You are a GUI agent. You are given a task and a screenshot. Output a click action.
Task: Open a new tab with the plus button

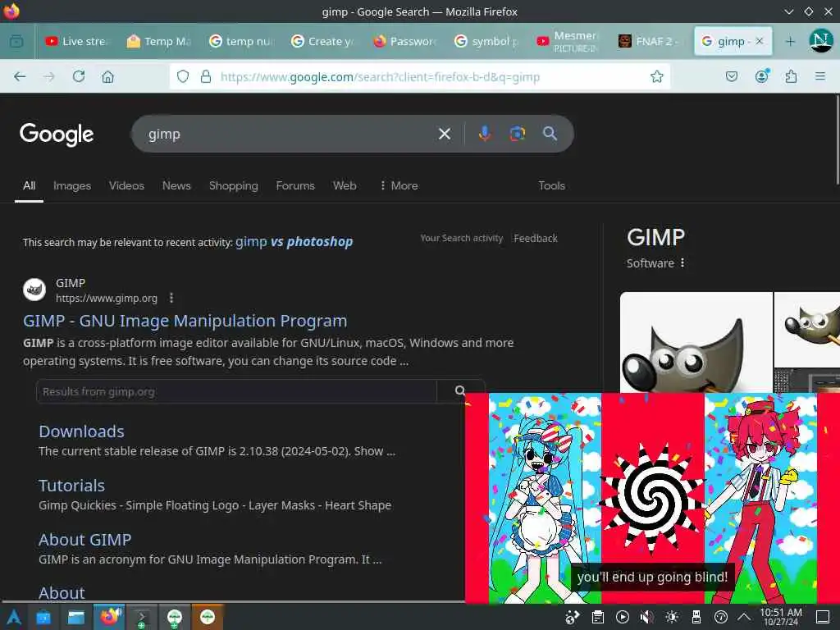pyautogui.click(x=790, y=41)
